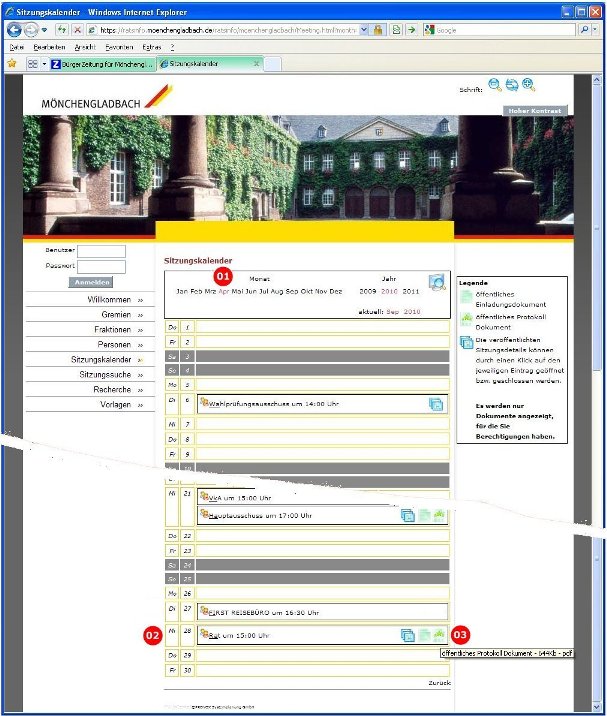Viewport: 607px width, 716px height.
Task: Click the committee icon before FIRST REISEBÜRO entry
Action: 204,611
